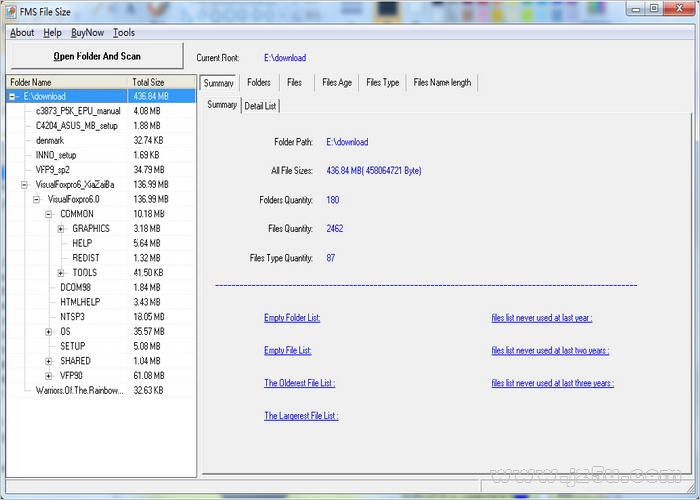Select the INNO_setup folder

coord(56,155)
